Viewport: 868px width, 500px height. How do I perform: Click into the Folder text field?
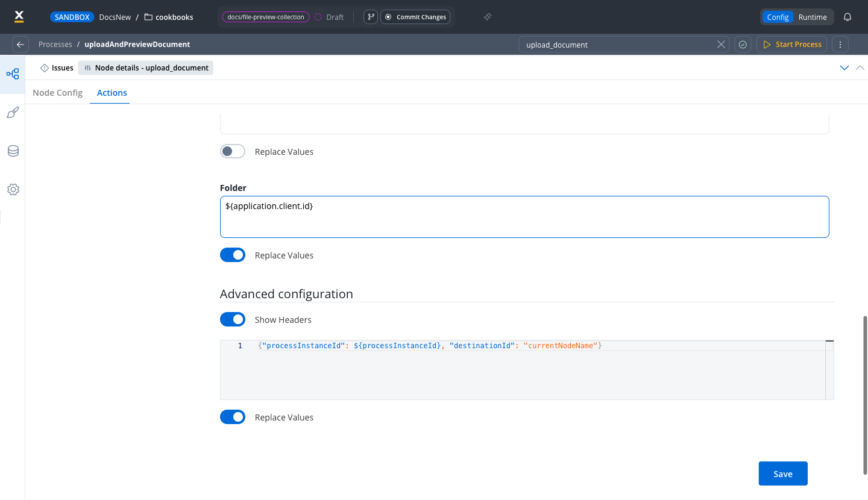click(524, 217)
